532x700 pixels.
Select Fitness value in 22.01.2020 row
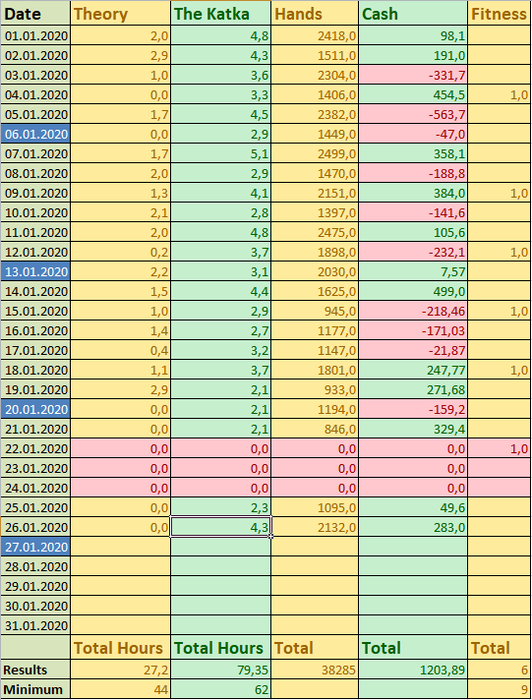click(499, 448)
